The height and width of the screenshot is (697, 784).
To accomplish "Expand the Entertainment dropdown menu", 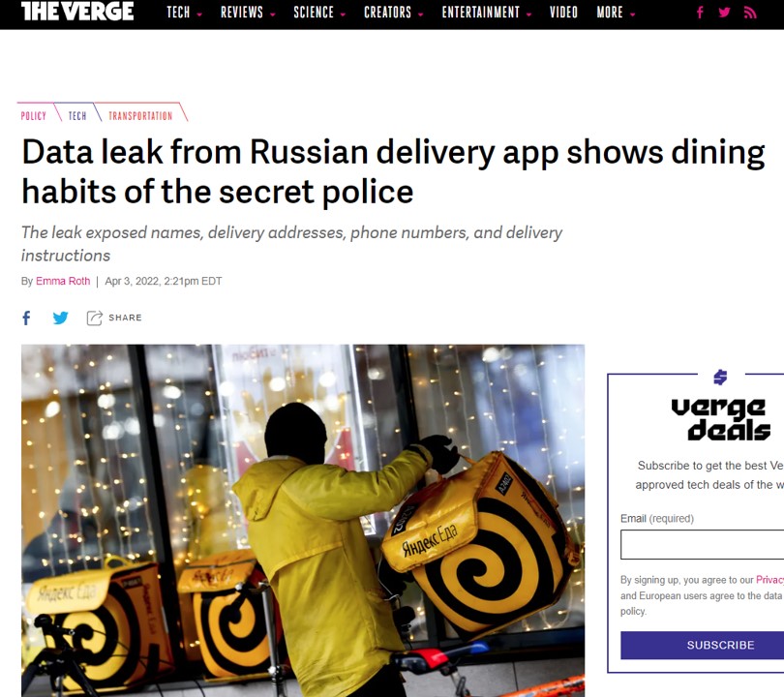I will (x=487, y=13).
